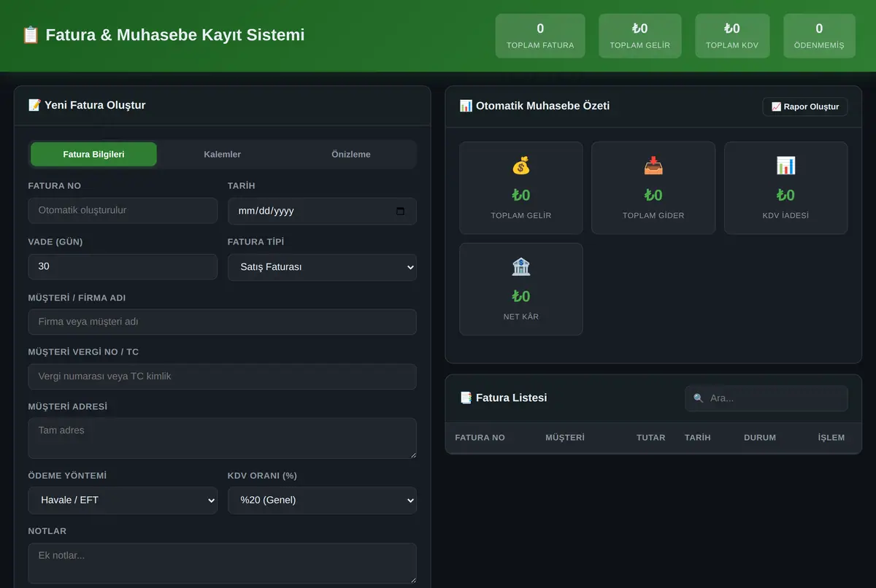Click the Net Kâr summary card
Viewport: 876px width, 588px height.
coord(521,289)
